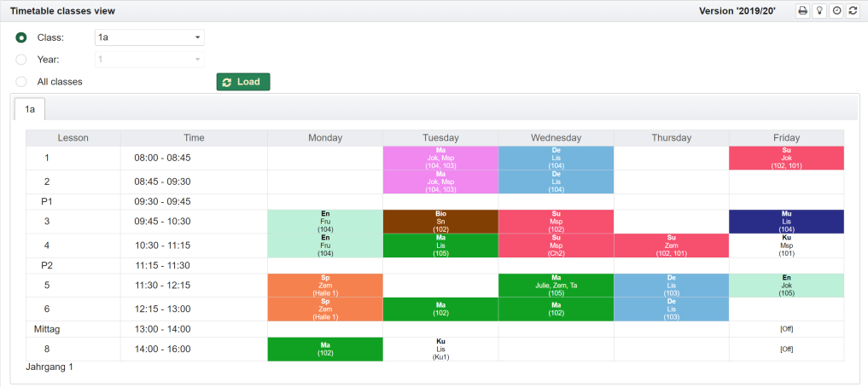Choose the All classes radio option
Image resolution: width=868 pixels, height=387 pixels.
pyautogui.click(x=21, y=82)
